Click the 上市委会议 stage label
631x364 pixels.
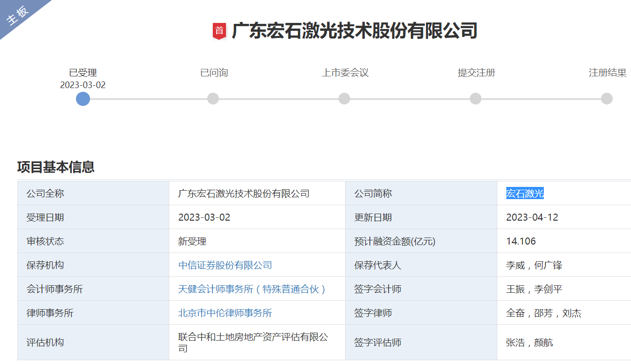pos(345,73)
